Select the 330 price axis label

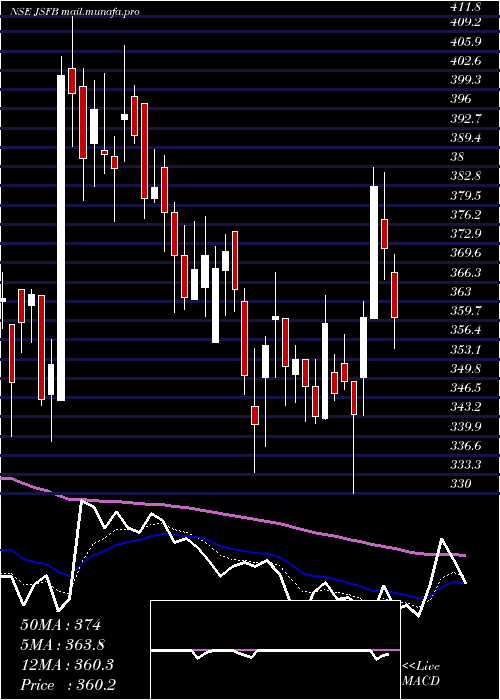[x=461, y=483]
